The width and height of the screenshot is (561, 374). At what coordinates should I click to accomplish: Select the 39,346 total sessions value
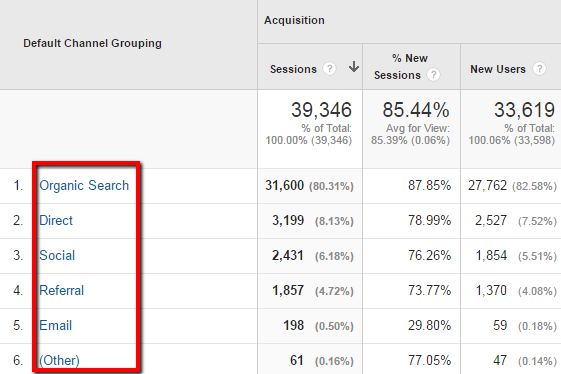321,110
